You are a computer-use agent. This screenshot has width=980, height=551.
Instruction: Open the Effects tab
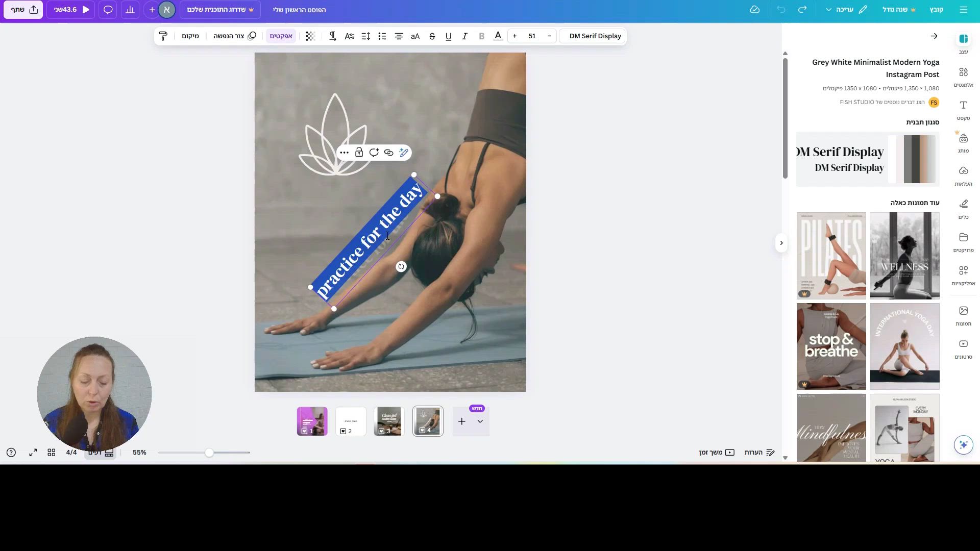[281, 36]
